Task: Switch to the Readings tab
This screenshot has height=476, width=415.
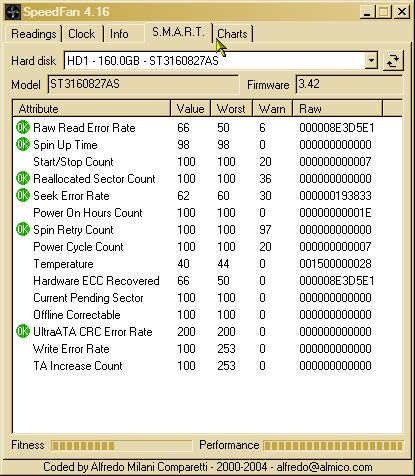Action: 34,34
